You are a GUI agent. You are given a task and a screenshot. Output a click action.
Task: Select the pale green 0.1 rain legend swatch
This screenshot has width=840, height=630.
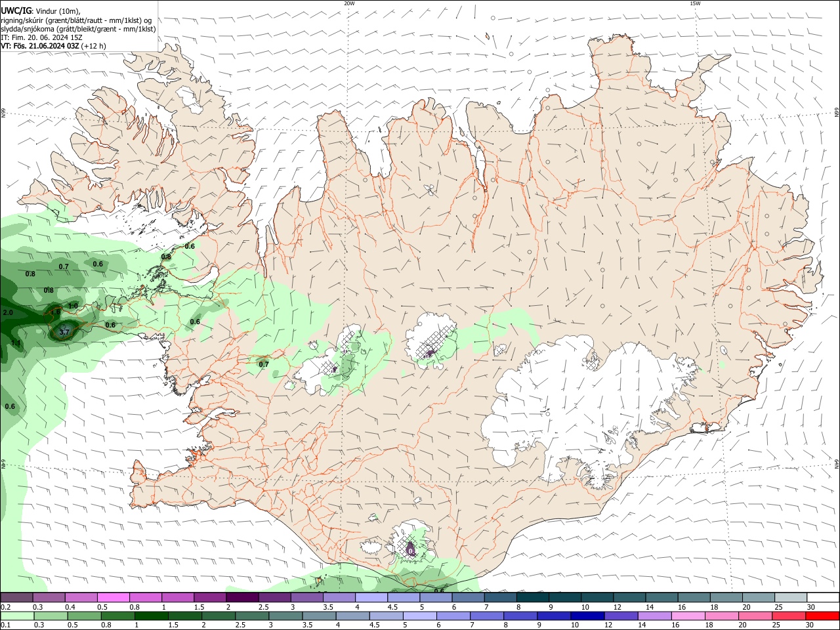[x=16, y=616]
